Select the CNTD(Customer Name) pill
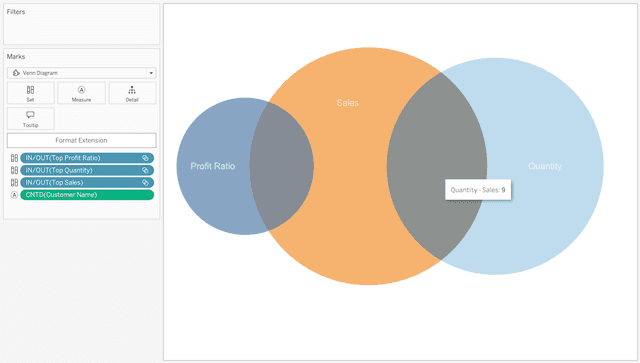The image size is (640, 363). [87, 195]
